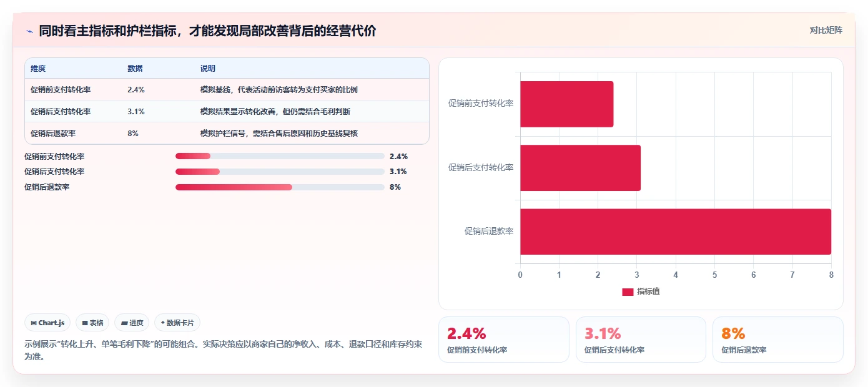Screen dimensions: 868x387
Task: Click the small blue icon before the heading
Action: coord(29,31)
